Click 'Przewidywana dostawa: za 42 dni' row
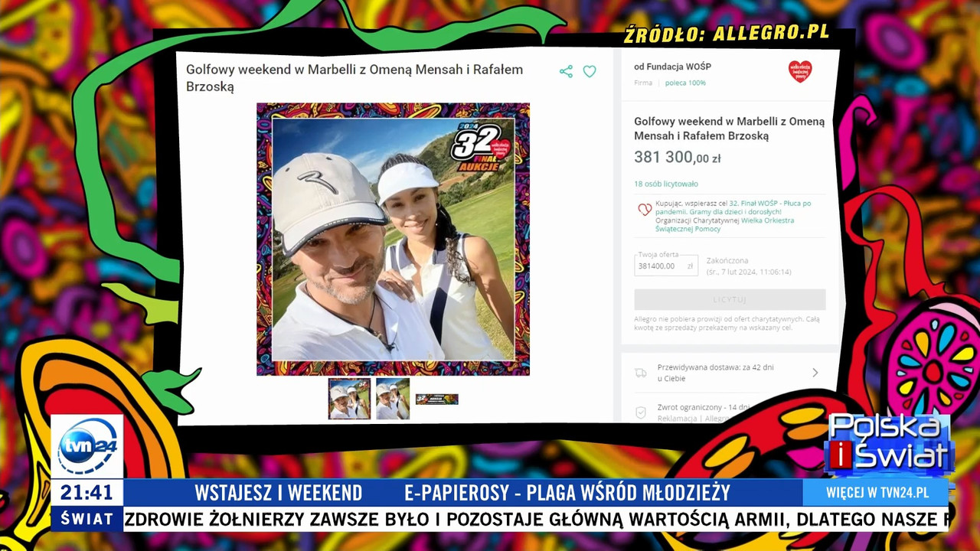 coord(730,373)
